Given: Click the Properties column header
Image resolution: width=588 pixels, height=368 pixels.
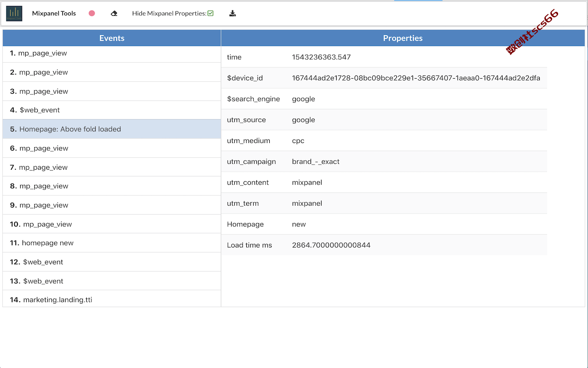Looking at the screenshot, I should [x=403, y=38].
